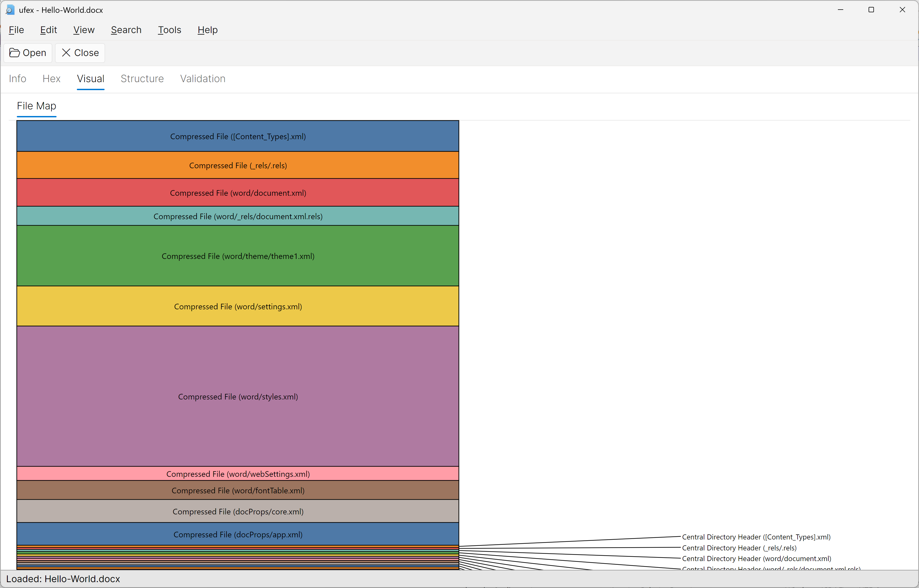Select the File Map sub-tab

click(37, 106)
